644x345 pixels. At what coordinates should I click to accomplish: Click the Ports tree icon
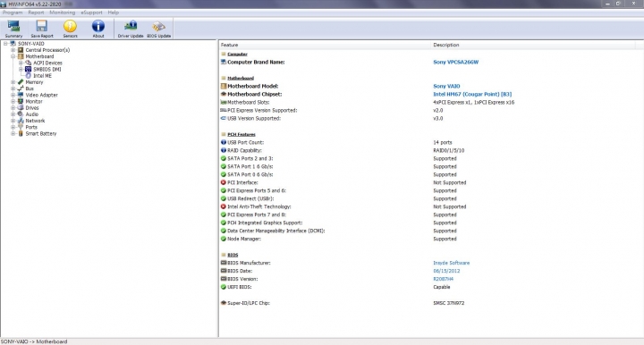coord(21,127)
